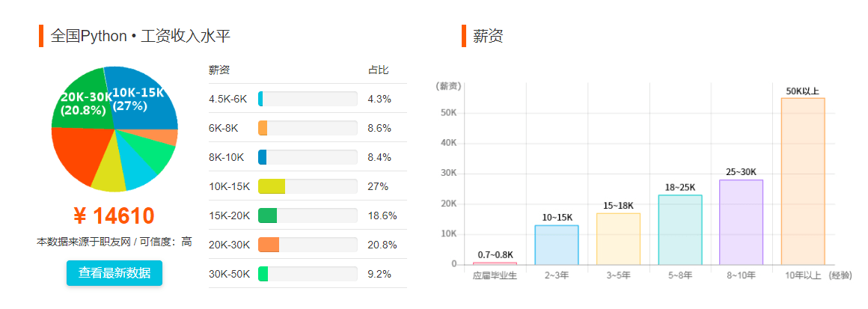Click the 4.5K-6K progress bar
The width and height of the screenshot is (868, 309).
pyautogui.click(x=308, y=99)
